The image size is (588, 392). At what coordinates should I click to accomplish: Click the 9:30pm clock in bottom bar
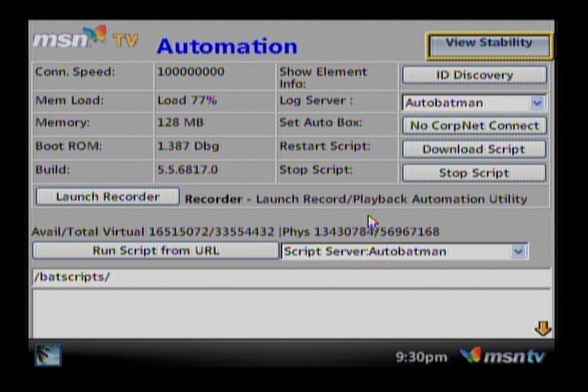click(x=421, y=357)
